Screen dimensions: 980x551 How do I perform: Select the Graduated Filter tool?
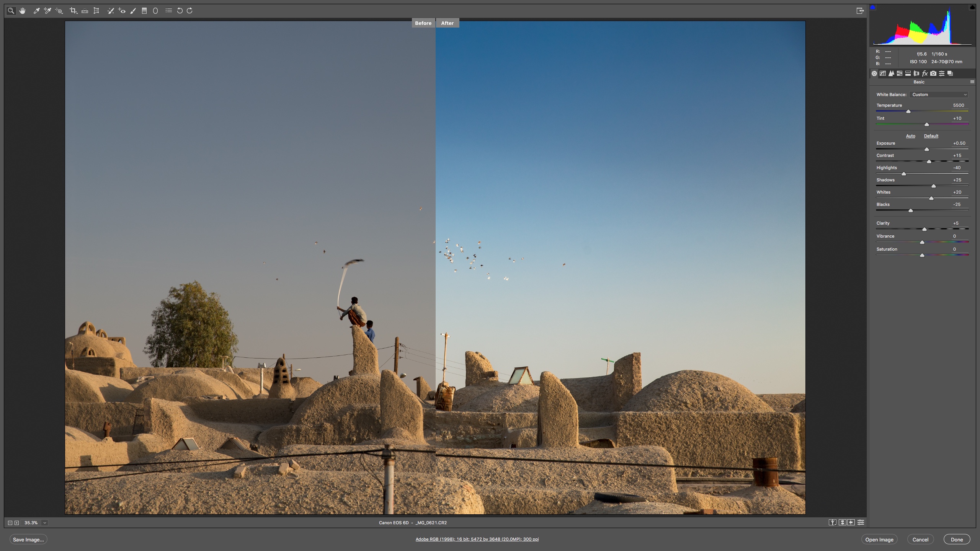point(144,11)
